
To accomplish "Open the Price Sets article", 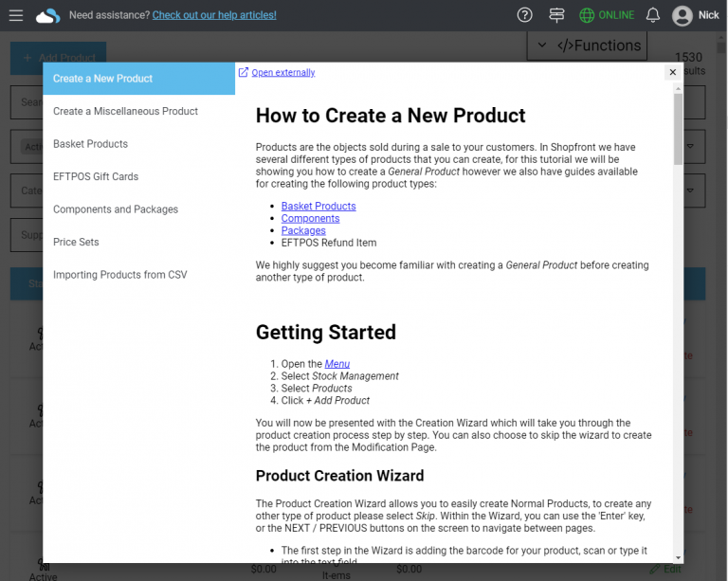I will coord(76,242).
